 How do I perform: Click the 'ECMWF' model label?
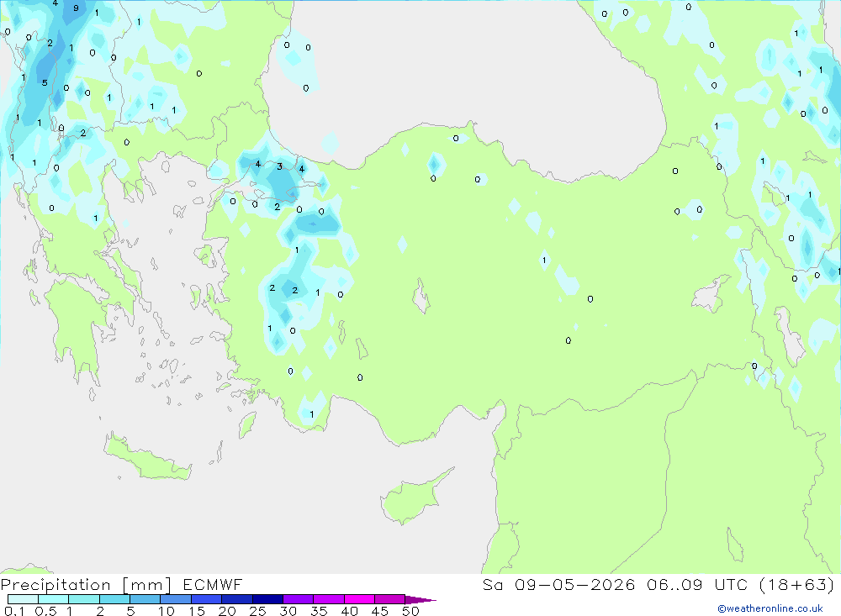click(213, 584)
